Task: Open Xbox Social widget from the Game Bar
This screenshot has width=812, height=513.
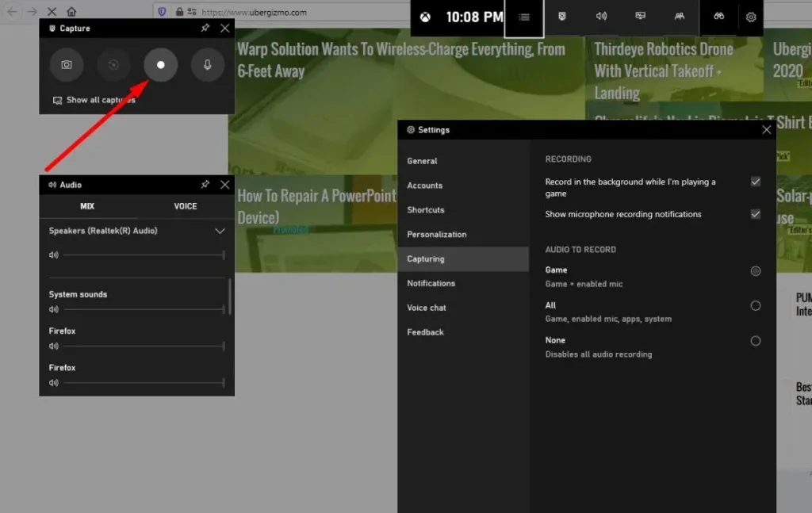Action: [x=680, y=17]
